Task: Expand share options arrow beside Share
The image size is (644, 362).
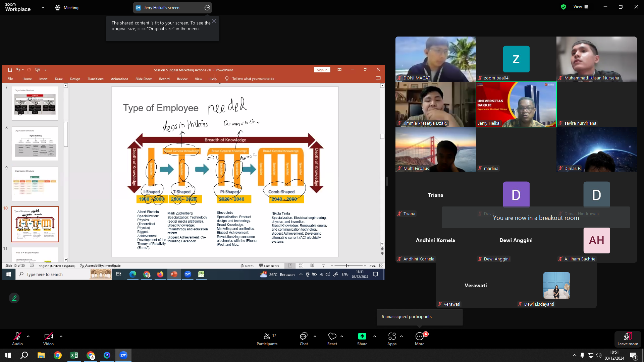Action: [x=375, y=336]
